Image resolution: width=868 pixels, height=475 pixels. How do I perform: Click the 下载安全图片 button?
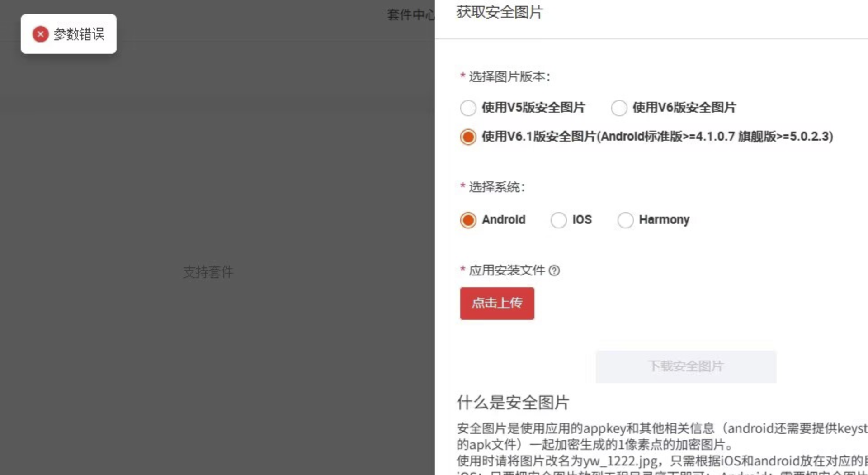685,366
